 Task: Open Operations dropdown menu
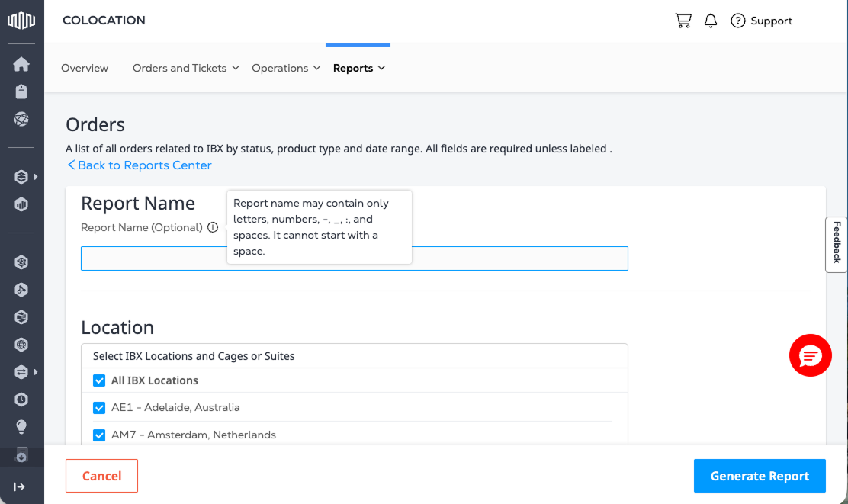click(286, 68)
